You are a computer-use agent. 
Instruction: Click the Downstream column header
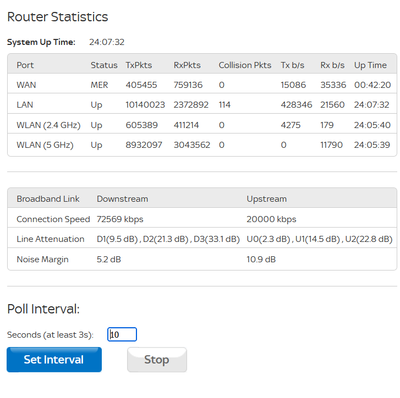coord(122,199)
